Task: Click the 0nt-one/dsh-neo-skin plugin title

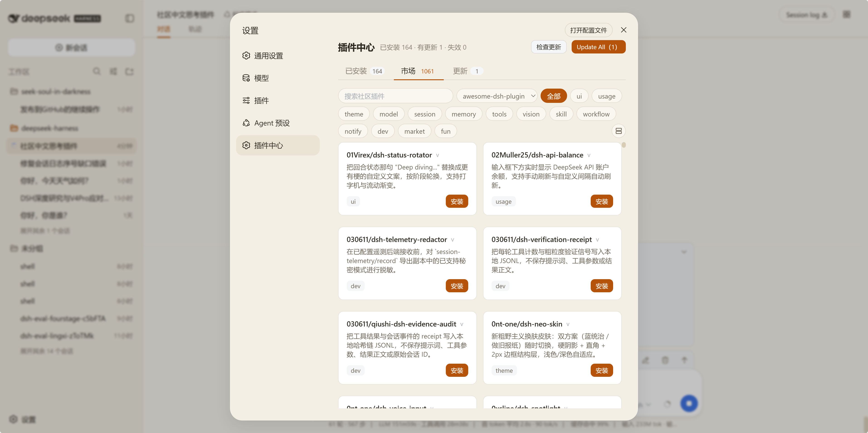Action: click(527, 324)
